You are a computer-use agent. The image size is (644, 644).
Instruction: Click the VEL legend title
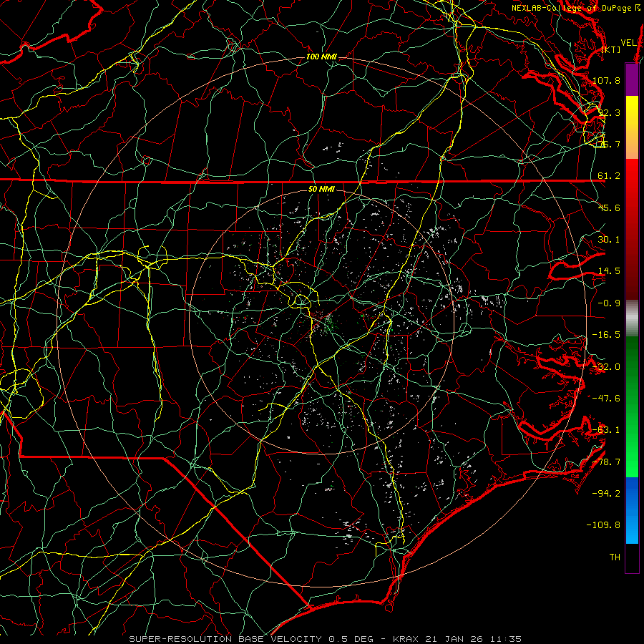click(x=628, y=43)
